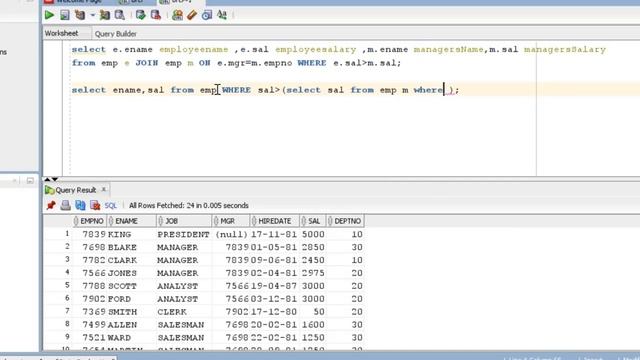Run the statement with the green play icon
The image size is (640, 360).
(x=49, y=15)
